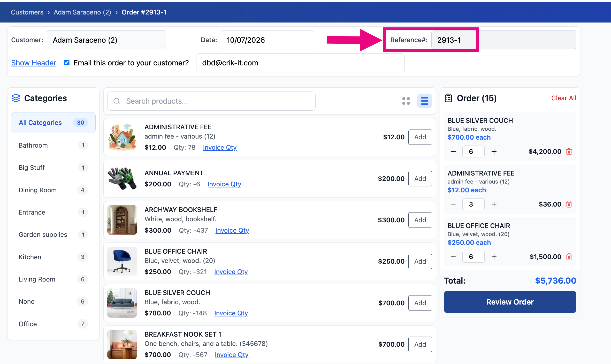
Task: Delete Blue Office Chair from order
Action: tap(569, 257)
